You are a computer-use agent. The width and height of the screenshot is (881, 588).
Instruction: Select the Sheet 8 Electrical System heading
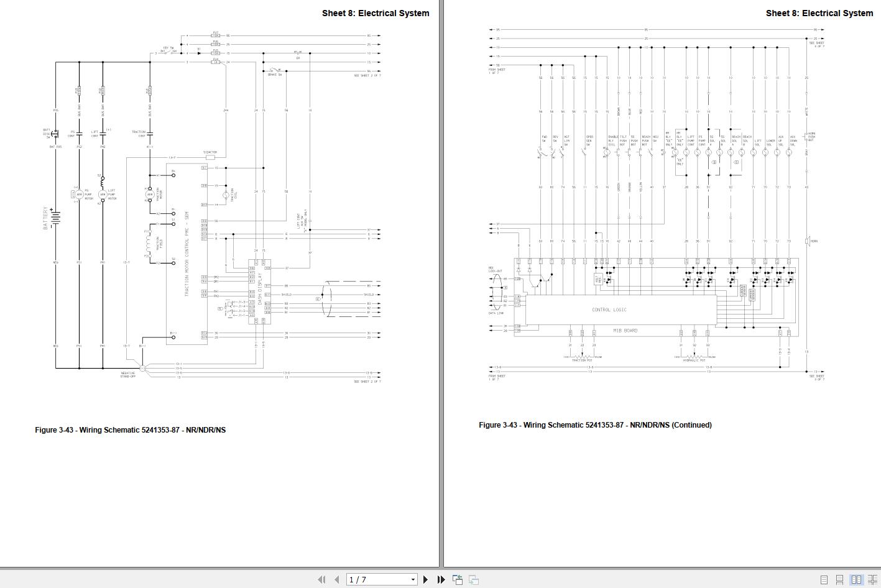pyautogui.click(x=376, y=12)
